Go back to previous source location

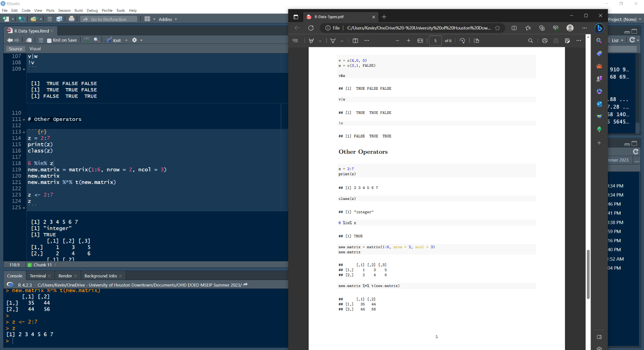coord(10,40)
